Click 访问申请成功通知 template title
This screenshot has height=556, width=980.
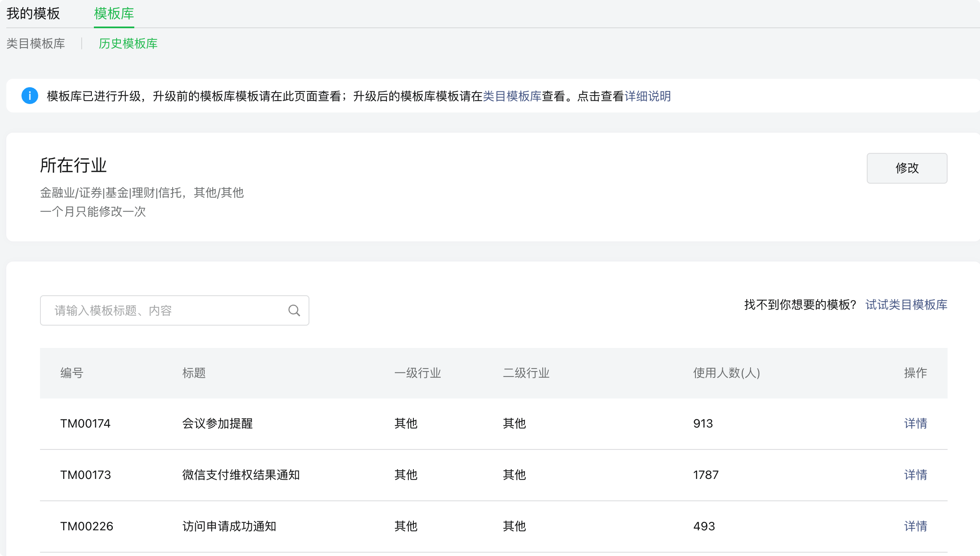(x=229, y=526)
